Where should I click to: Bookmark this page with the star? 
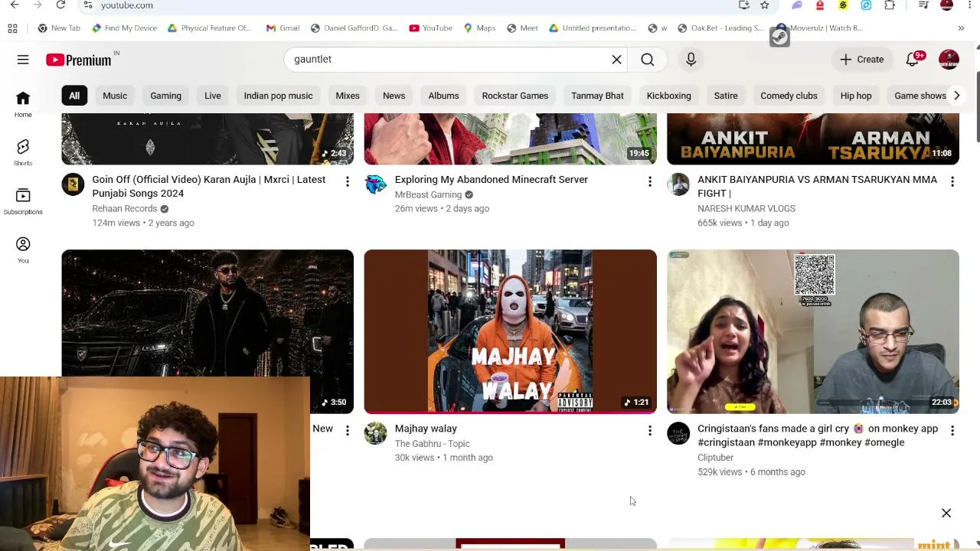764,5
